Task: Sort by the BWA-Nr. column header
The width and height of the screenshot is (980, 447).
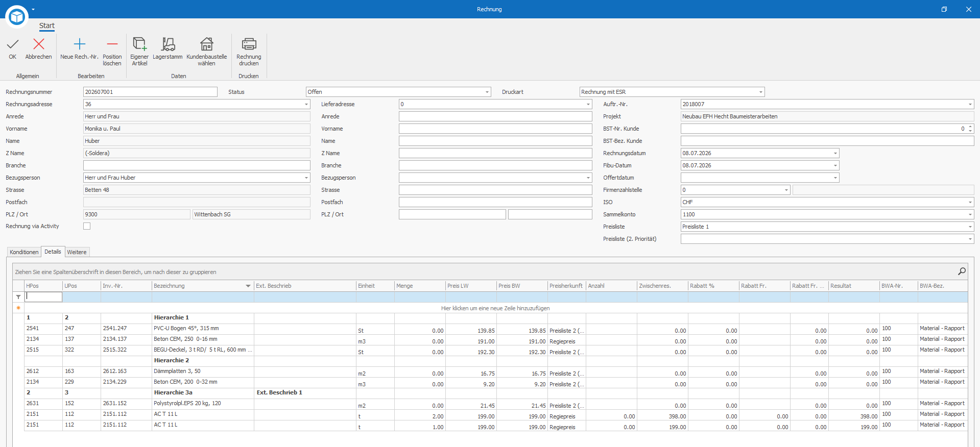Action: [x=899, y=286]
